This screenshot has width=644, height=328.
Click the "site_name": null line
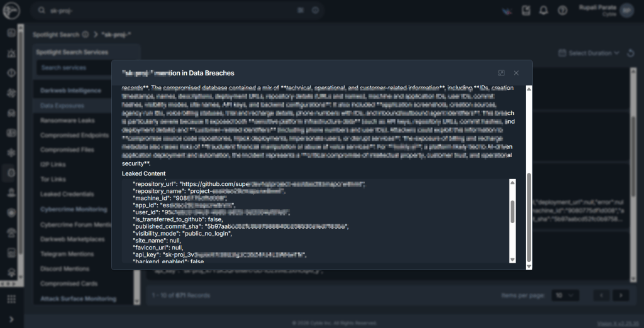coord(157,241)
